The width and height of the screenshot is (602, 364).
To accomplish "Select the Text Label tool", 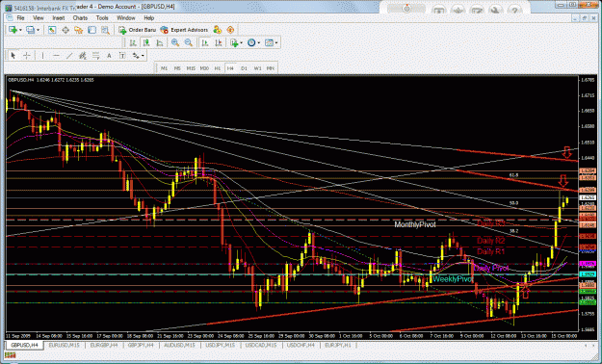I will (122, 56).
